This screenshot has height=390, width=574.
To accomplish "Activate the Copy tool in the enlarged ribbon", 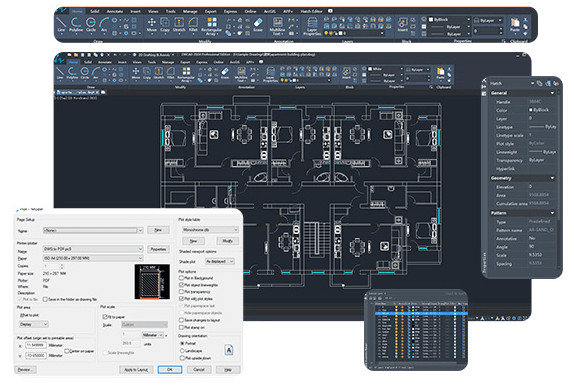I will click(165, 24).
